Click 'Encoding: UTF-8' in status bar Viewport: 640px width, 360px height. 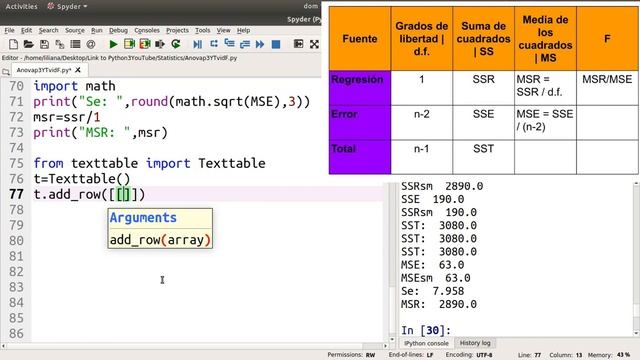click(x=469, y=355)
